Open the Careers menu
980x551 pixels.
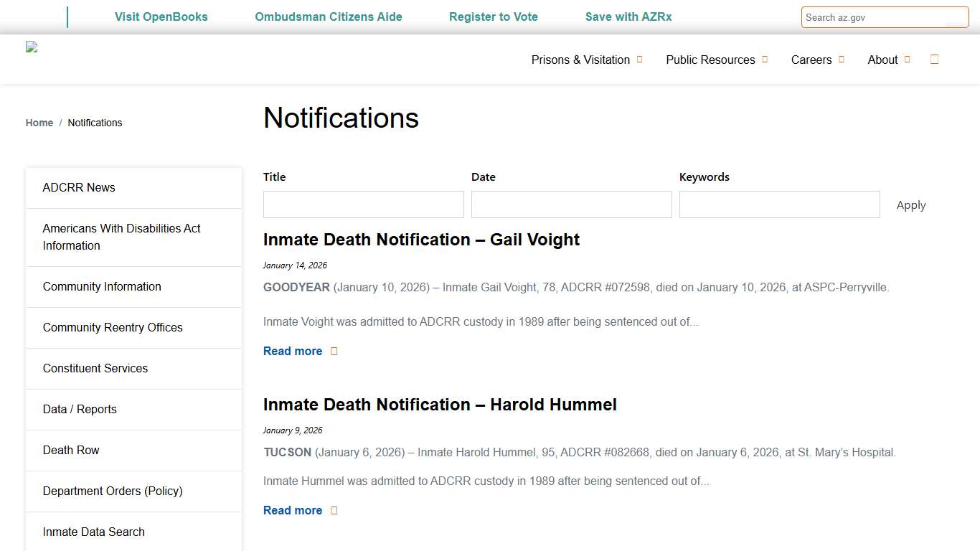811,60
